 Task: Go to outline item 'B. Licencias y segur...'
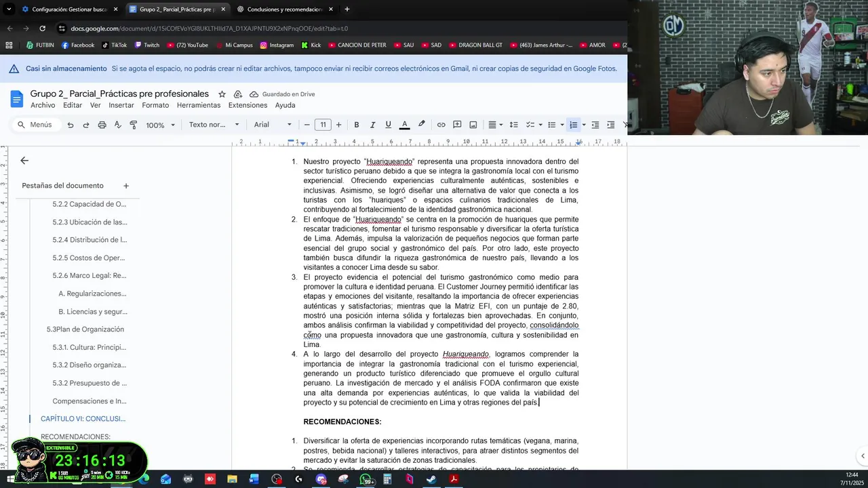point(92,312)
